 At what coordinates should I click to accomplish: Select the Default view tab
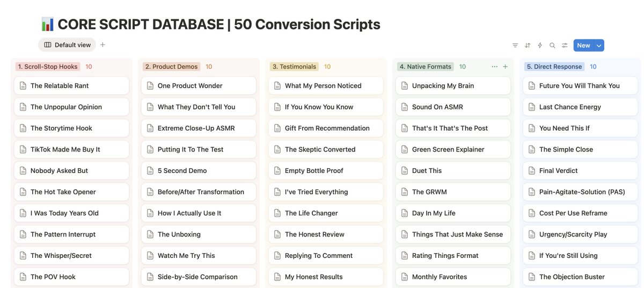point(67,45)
